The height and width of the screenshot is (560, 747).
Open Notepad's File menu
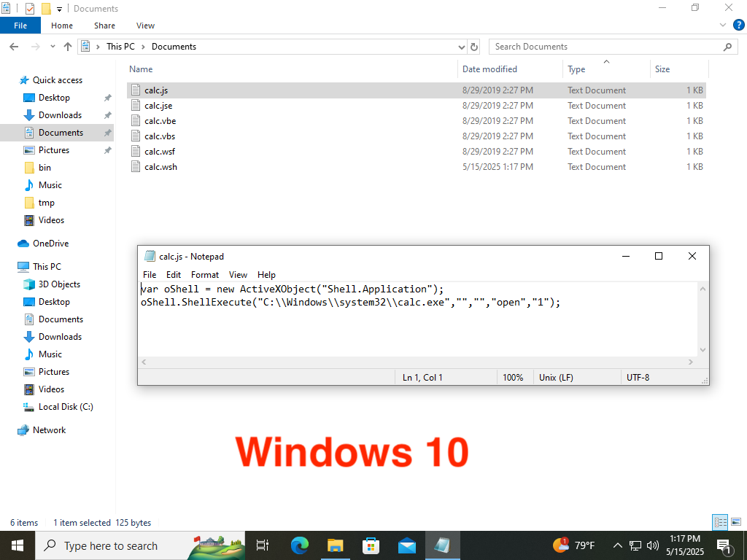pyautogui.click(x=150, y=275)
